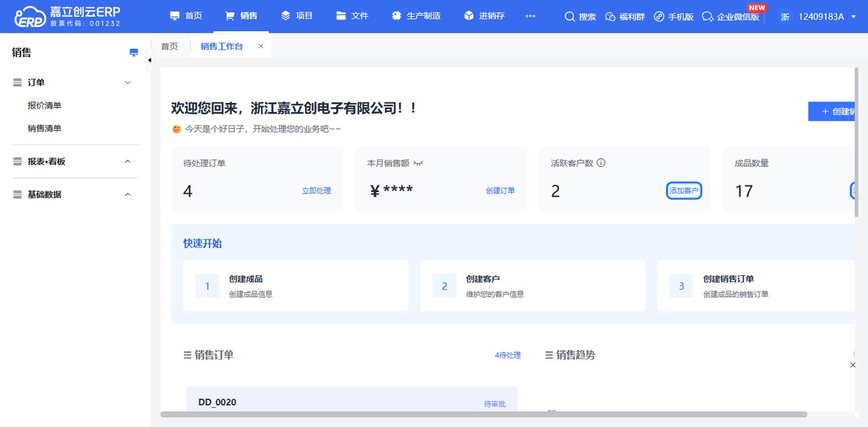Viewport: 868px width, 427px height.
Task: Click the blue 创建 button at top right
Action: 833,111
